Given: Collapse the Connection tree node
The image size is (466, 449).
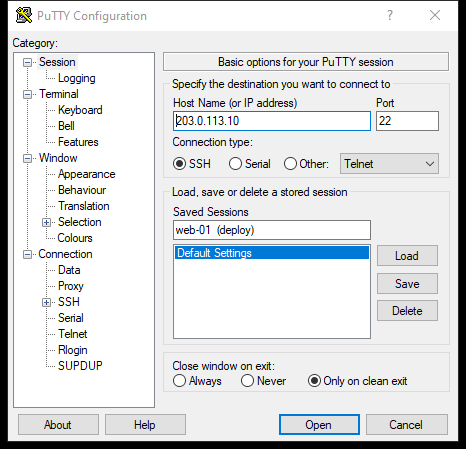Looking at the screenshot, I should [x=27, y=254].
